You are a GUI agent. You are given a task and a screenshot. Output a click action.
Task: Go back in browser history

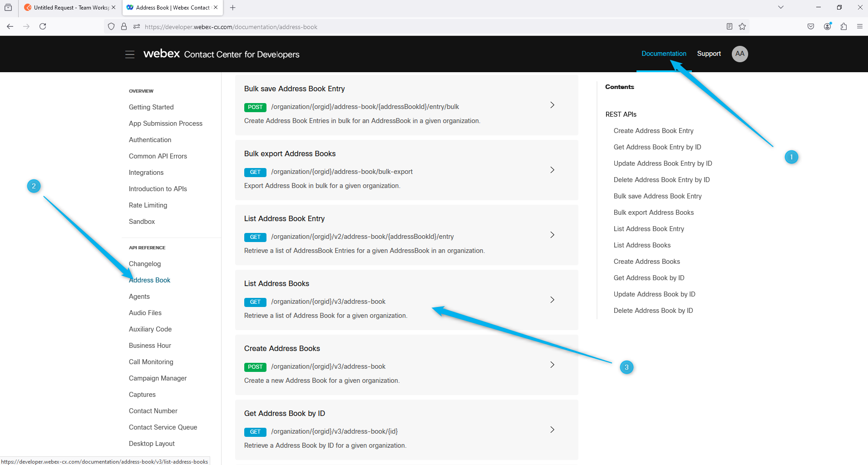[x=10, y=26]
